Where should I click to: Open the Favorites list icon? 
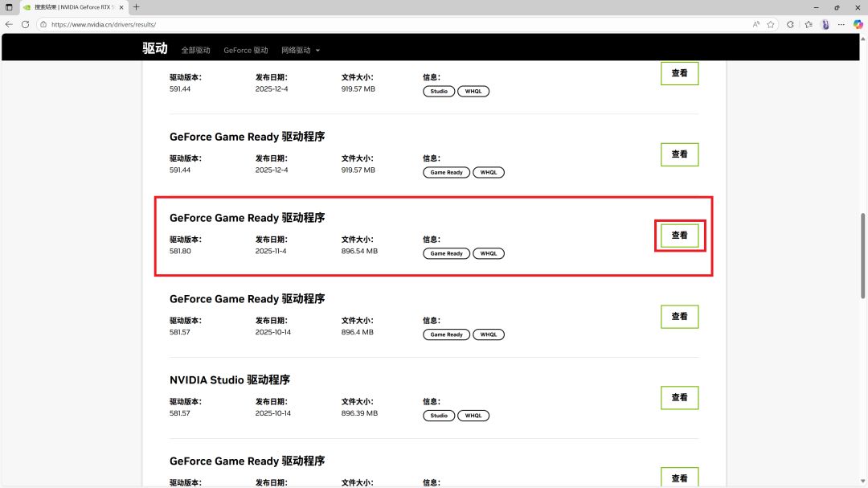click(x=809, y=24)
